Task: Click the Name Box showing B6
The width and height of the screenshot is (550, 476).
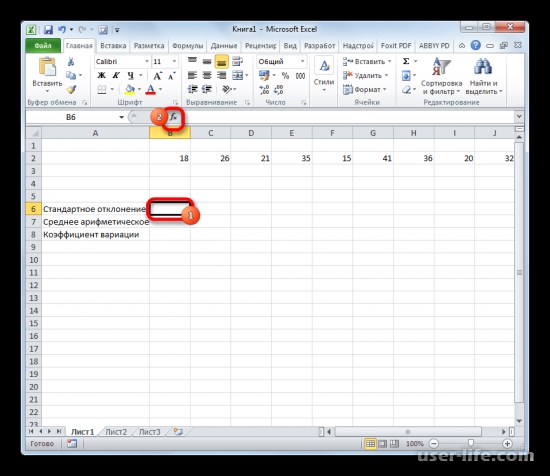Action: point(71,117)
